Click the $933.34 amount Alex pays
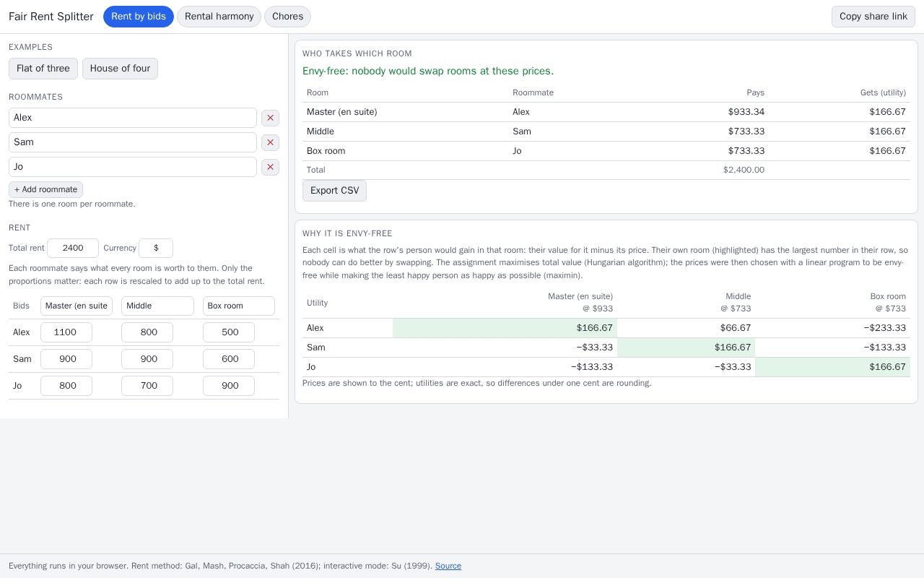 point(746,112)
